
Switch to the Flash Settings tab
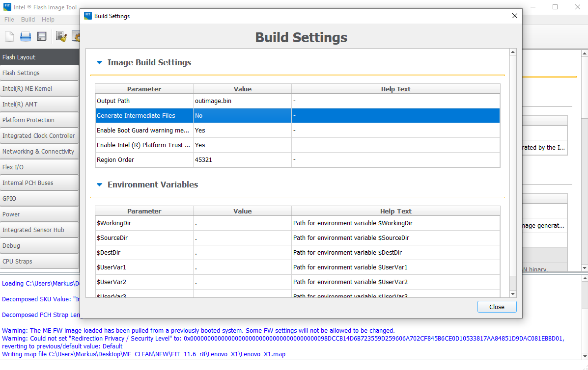click(x=39, y=73)
